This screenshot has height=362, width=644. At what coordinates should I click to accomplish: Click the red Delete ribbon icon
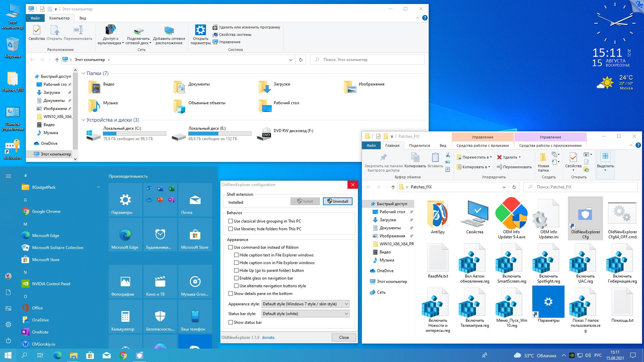(499, 157)
